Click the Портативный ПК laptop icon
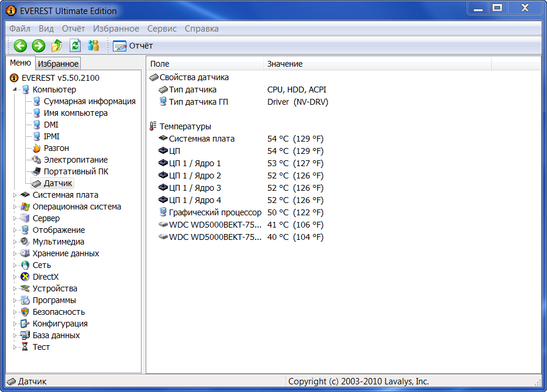The width and height of the screenshot is (547, 392). point(36,171)
